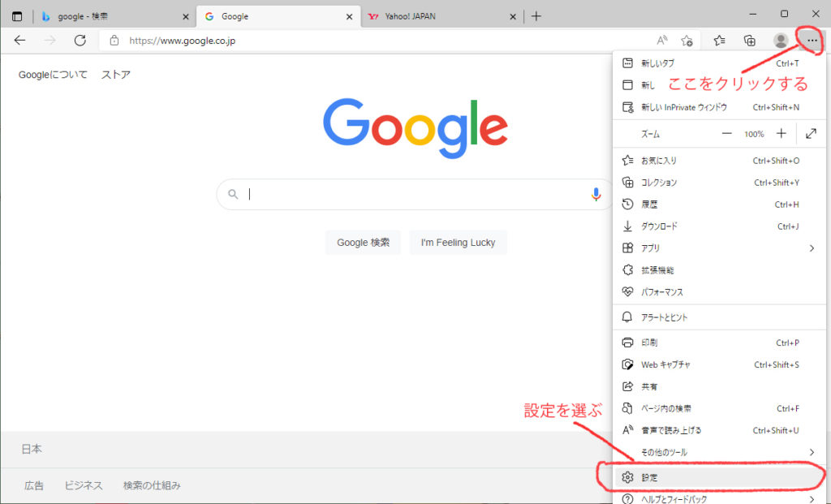The width and height of the screenshot is (831, 504).
Task: Click the Google search input field
Action: pos(414,194)
